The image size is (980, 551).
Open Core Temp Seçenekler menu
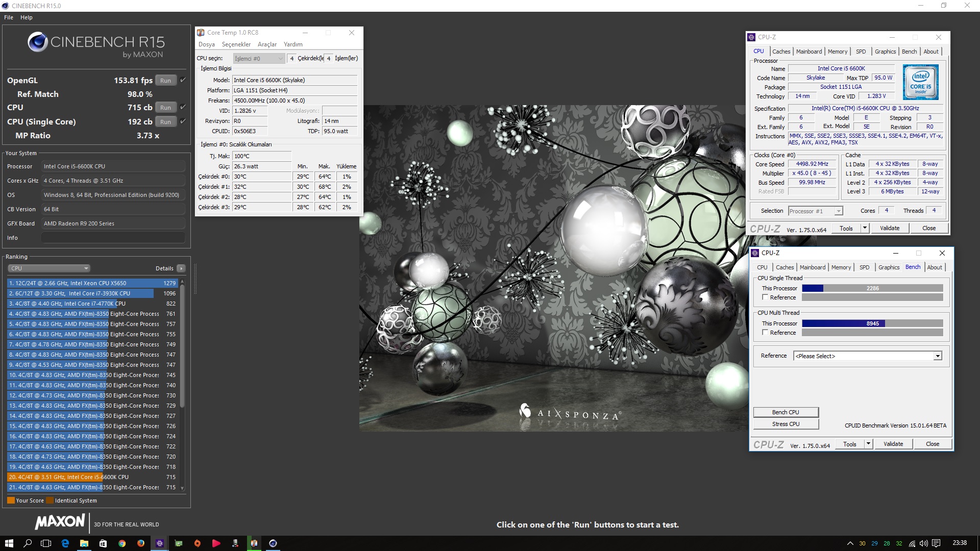(236, 44)
